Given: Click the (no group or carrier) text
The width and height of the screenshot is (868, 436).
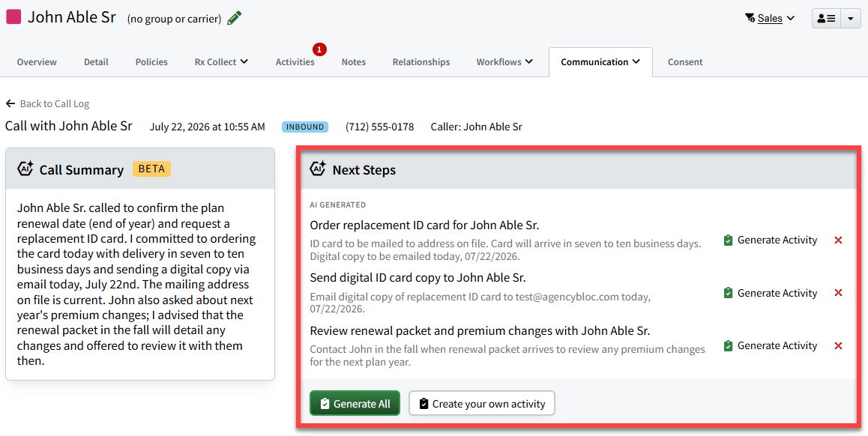Looking at the screenshot, I should click(x=175, y=19).
